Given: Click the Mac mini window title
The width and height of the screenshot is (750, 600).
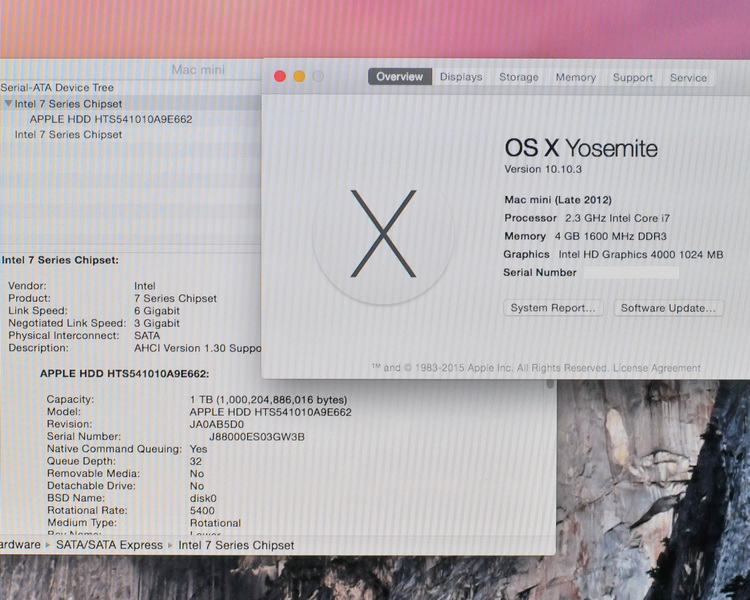Looking at the screenshot, I should pos(198,70).
